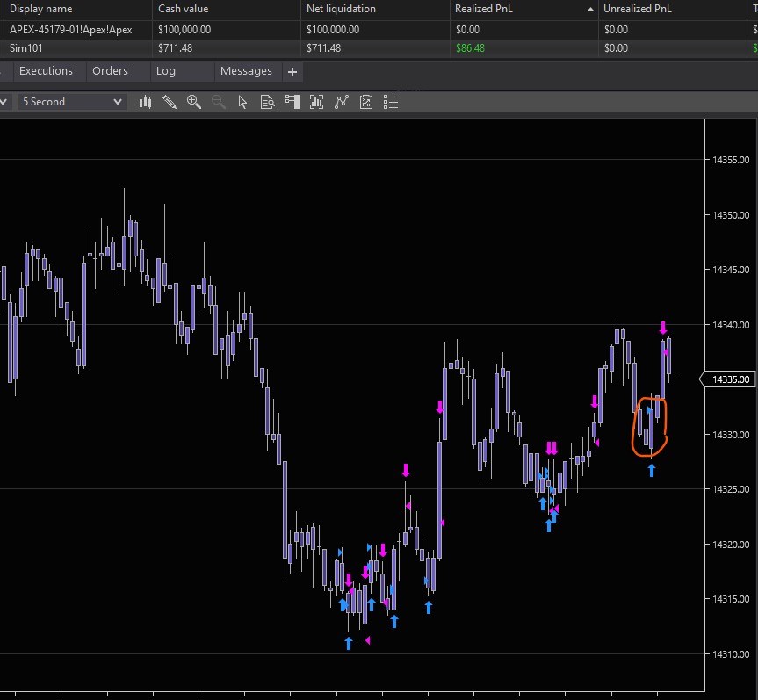The width and height of the screenshot is (758, 700).
Task: Click the zoom out magnifier
Action: coord(219,102)
